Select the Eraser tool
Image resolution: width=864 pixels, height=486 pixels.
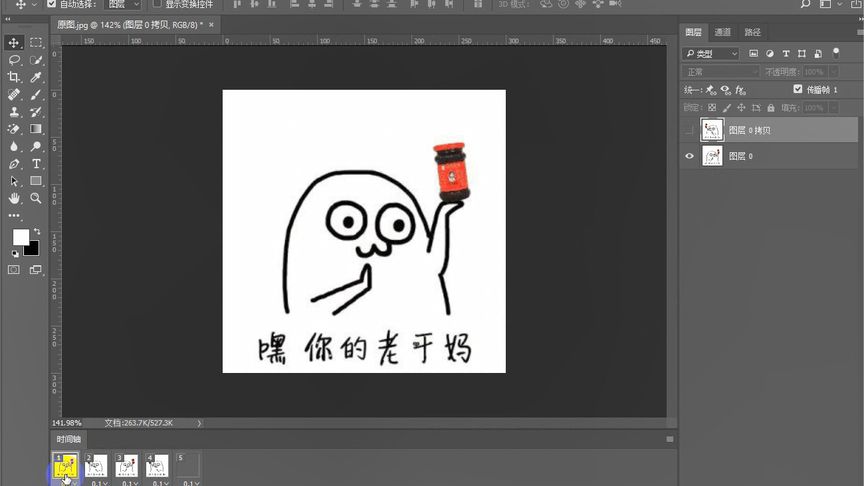click(14, 129)
